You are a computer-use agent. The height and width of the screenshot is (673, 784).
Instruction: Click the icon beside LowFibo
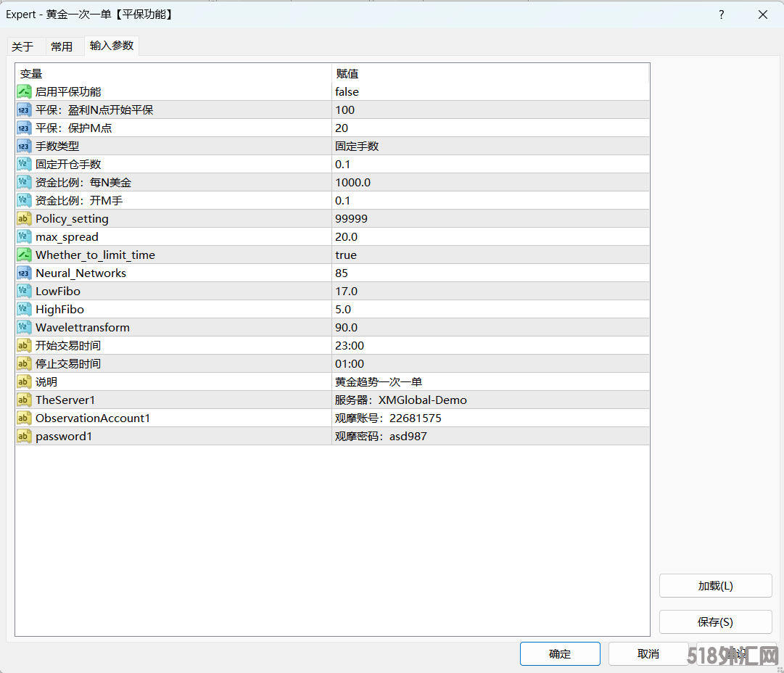(x=24, y=291)
